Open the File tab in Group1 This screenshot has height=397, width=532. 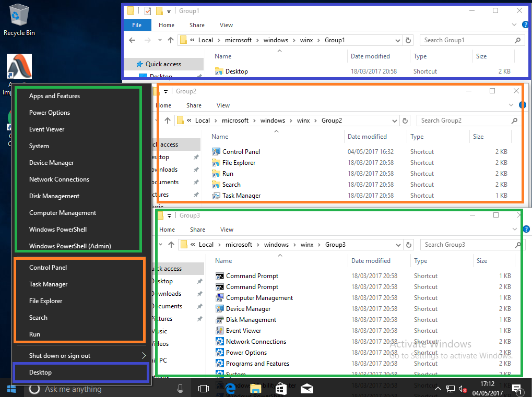[x=137, y=25]
